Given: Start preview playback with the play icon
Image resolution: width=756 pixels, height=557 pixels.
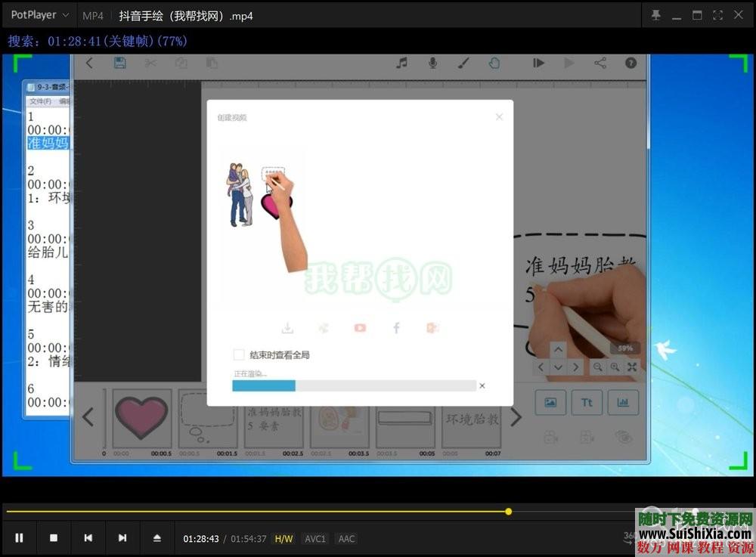Looking at the screenshot, I should [x=569, y=63].
